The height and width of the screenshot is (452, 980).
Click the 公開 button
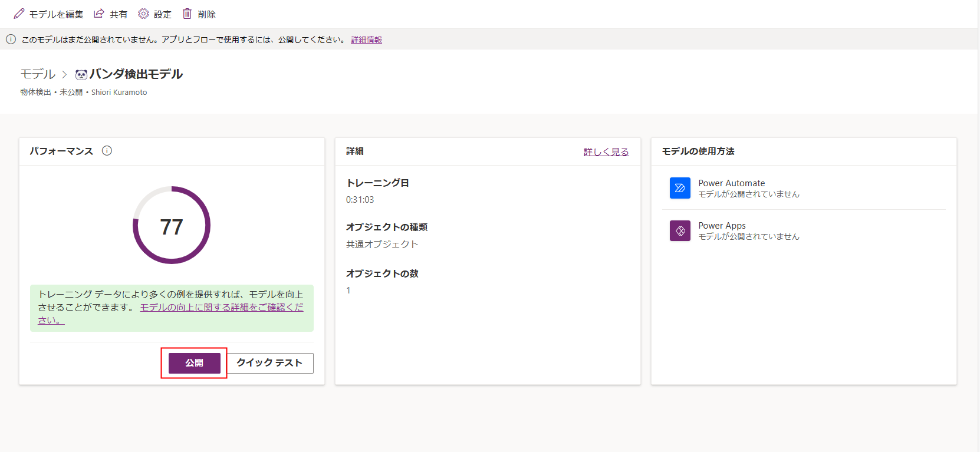click(195, 363)
